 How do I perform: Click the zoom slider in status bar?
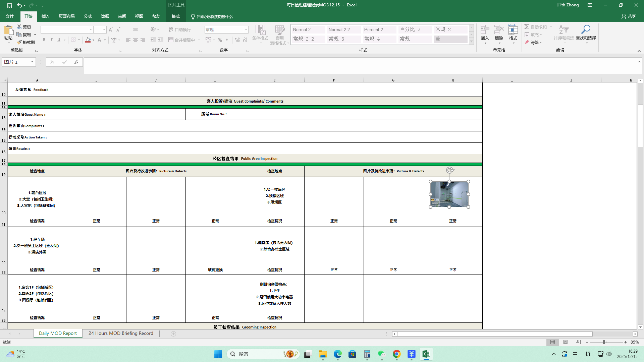pyautogui.click(x=604, y=342)
